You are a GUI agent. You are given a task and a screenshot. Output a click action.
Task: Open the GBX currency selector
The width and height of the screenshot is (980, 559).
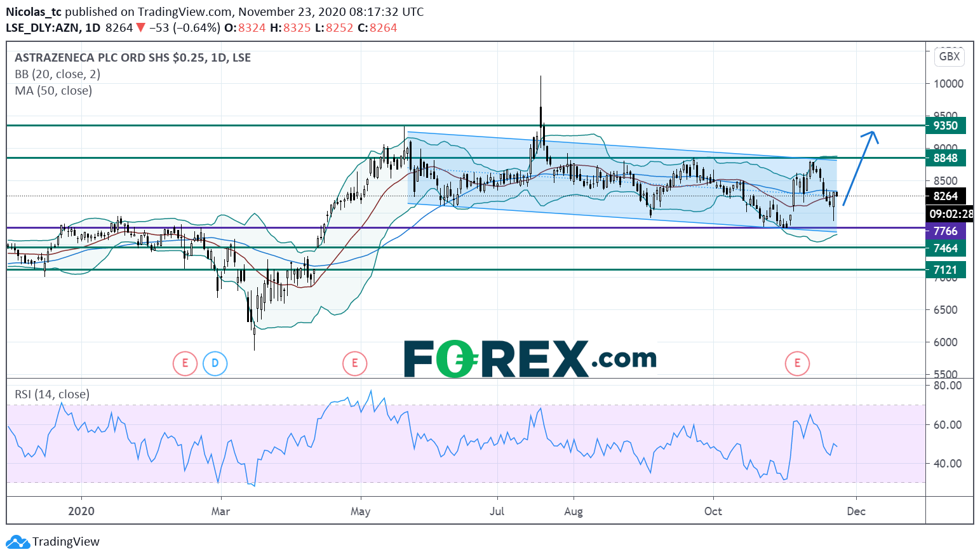point(949,57)
